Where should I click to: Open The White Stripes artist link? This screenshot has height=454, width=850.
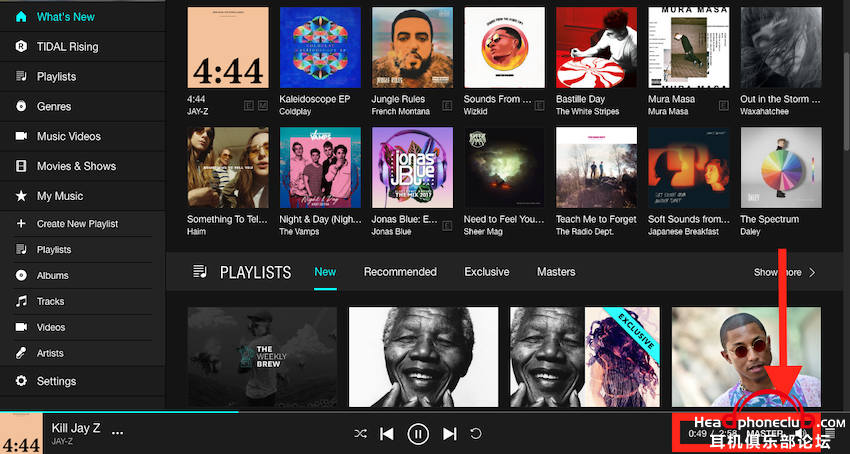589,111
